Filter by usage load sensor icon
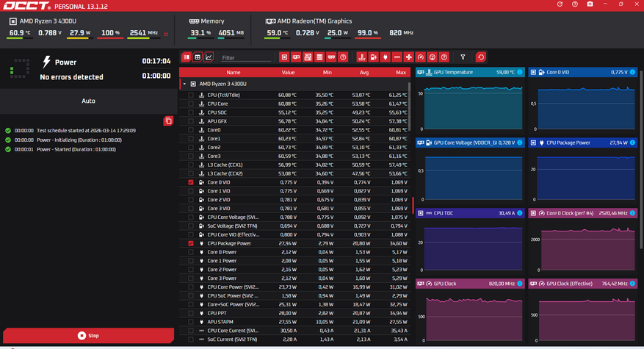 click(x=432, y=57)
